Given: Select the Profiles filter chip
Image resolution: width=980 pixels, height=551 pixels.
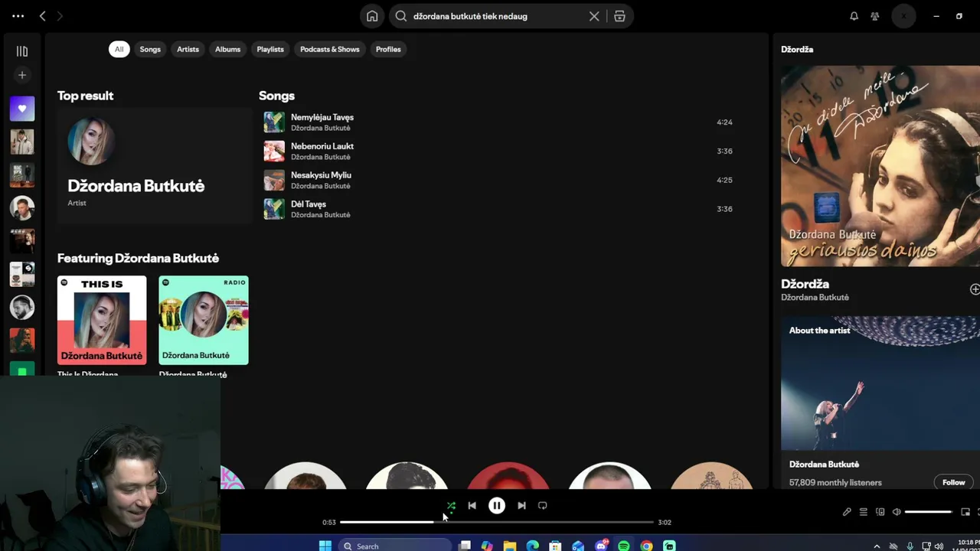Looking at the screenshot, I should point(388,49).
